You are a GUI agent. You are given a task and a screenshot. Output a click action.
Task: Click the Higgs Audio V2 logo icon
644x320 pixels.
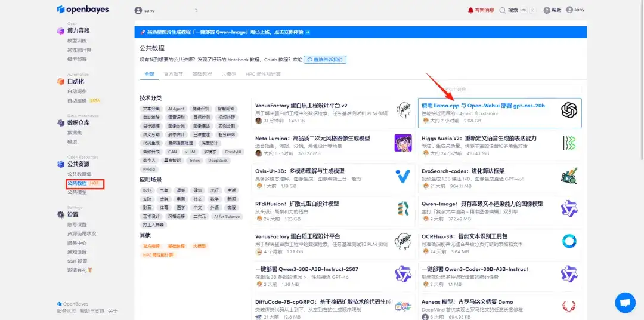coord(569,143)
